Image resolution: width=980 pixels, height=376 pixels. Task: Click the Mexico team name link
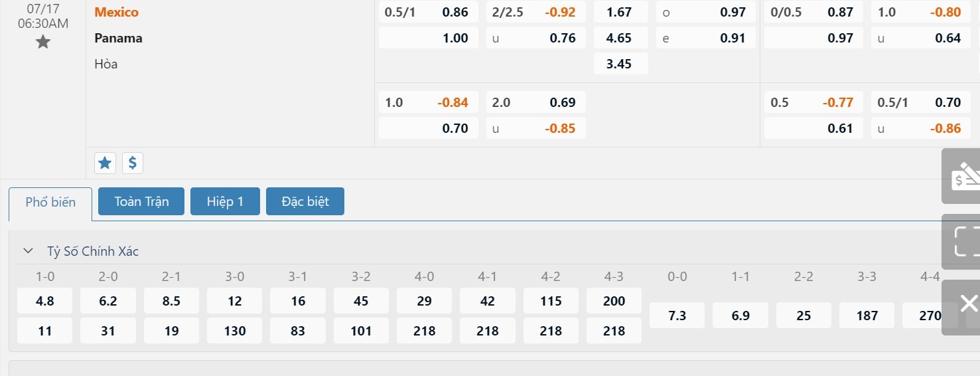pyautogui.click(x=117, y=12)
